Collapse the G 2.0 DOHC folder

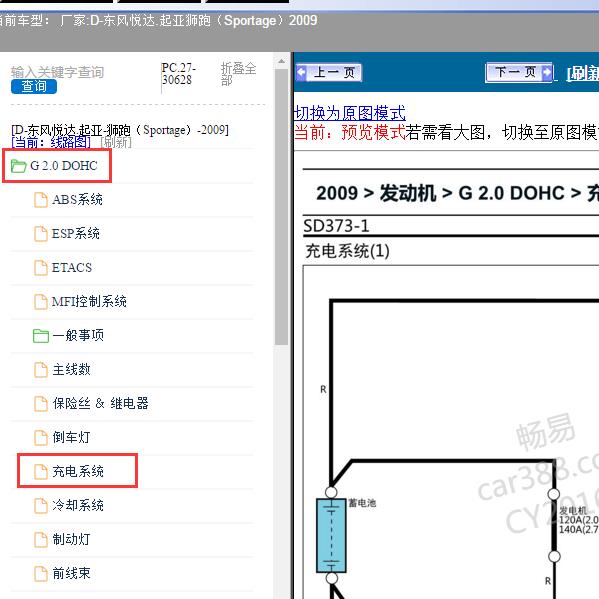coord(63,166)
